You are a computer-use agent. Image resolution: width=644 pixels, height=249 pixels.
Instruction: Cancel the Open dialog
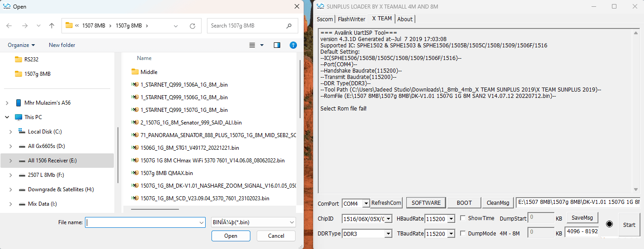(x=276, y=236)
